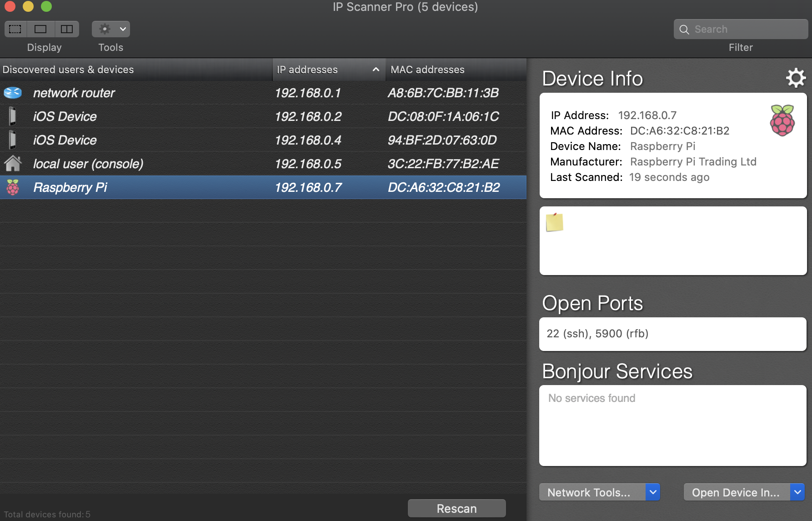Screen dimensions: 812x521
Task: Click the yellow sticky note icon
Action: pos(554,222)
